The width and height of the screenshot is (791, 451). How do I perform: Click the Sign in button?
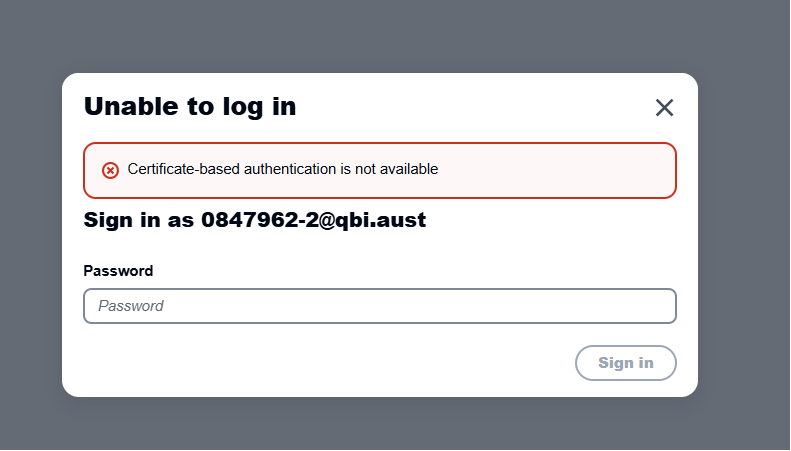pyautogui.click(x=626, y=363)
